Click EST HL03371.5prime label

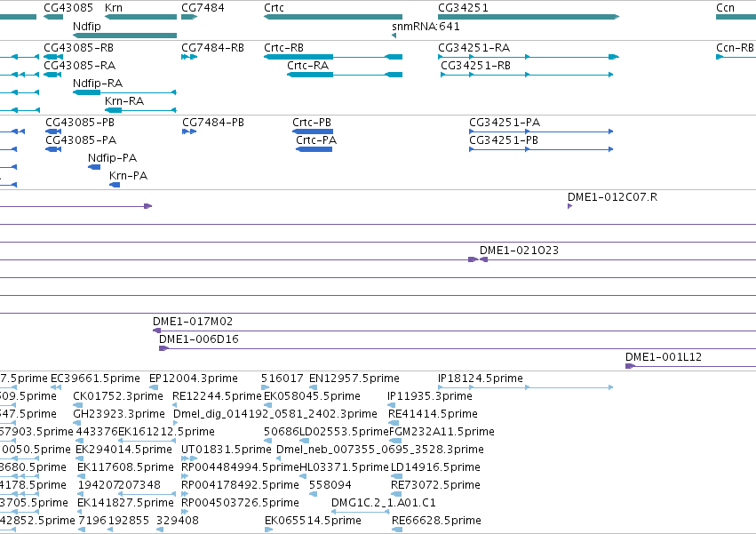pyautogui.click(x=344, y=467)
